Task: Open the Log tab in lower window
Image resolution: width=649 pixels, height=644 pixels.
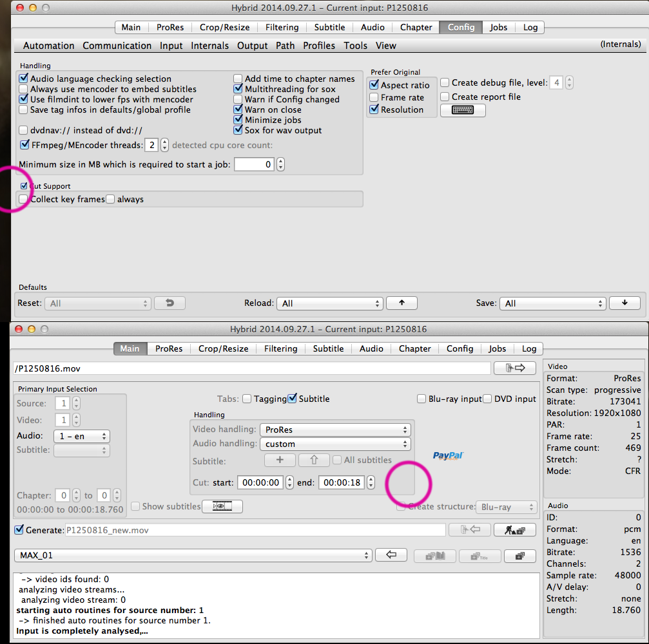Action: coord(529,348)
